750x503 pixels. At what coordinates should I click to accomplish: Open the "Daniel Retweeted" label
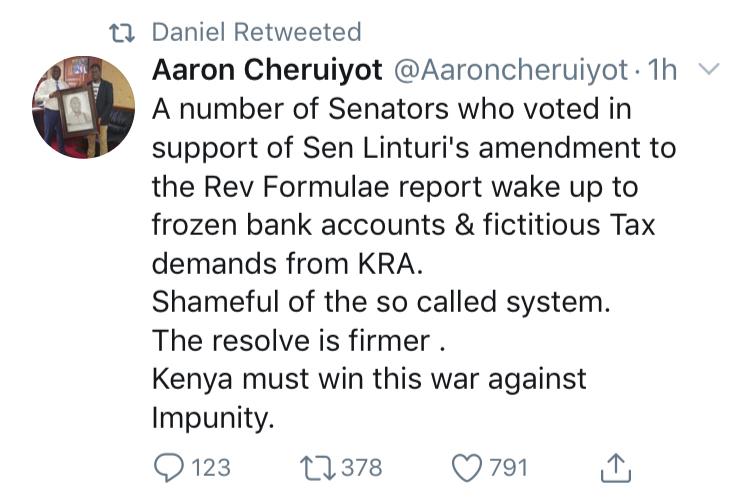(x=256, y=32)
